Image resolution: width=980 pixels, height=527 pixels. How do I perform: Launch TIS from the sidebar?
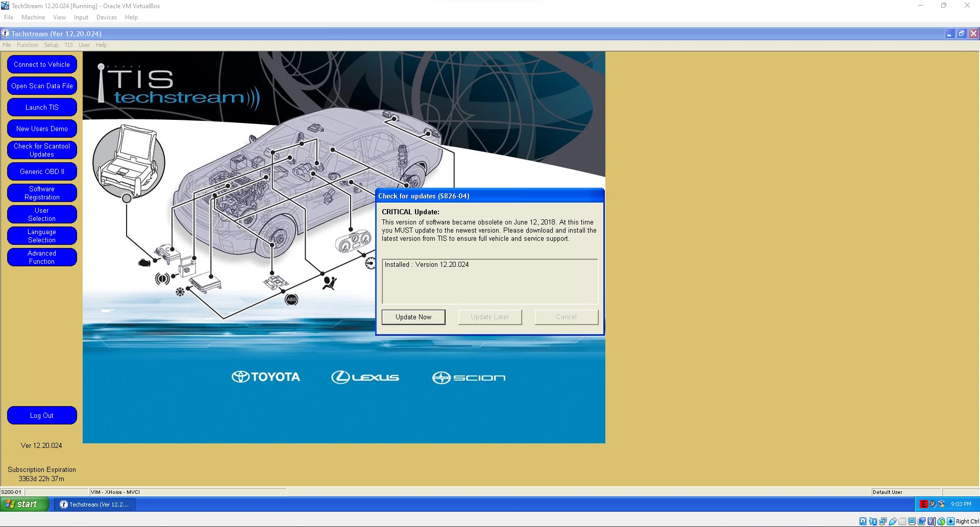[x=42, y=107]
